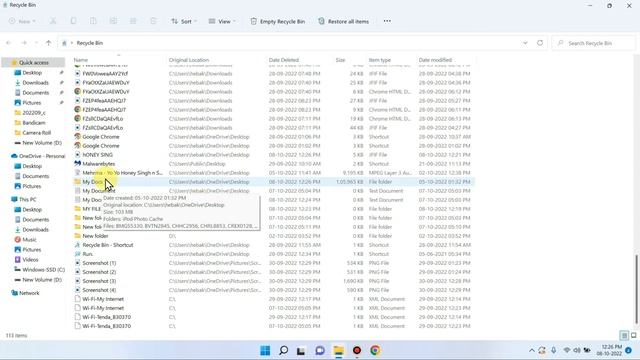Select Recycle Bin - Shortcut file
Screen dimensions: 640x360
point(108,245)
